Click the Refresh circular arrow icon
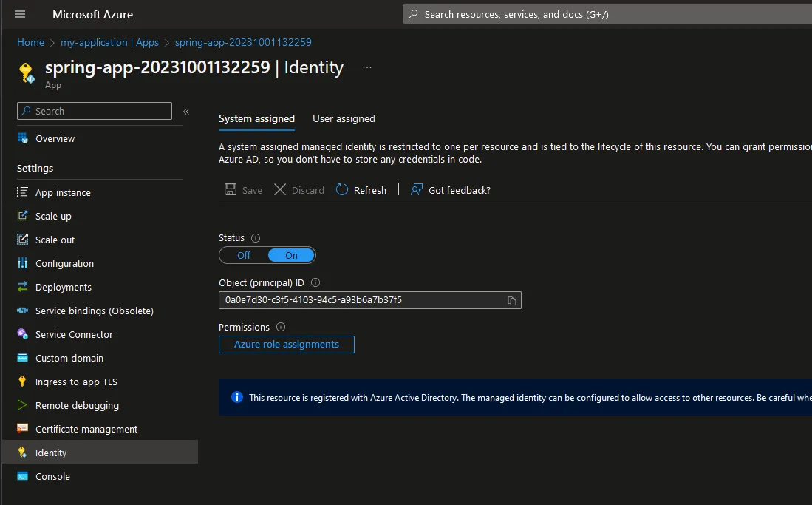Screen dimensions: 812x505 pos(342,190)
